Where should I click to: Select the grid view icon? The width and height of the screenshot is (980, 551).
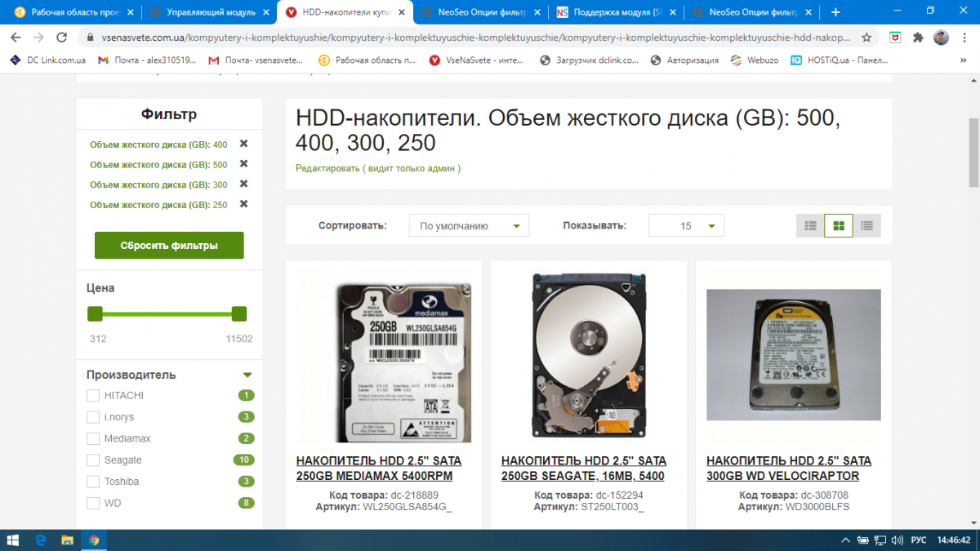coord(839,225)
